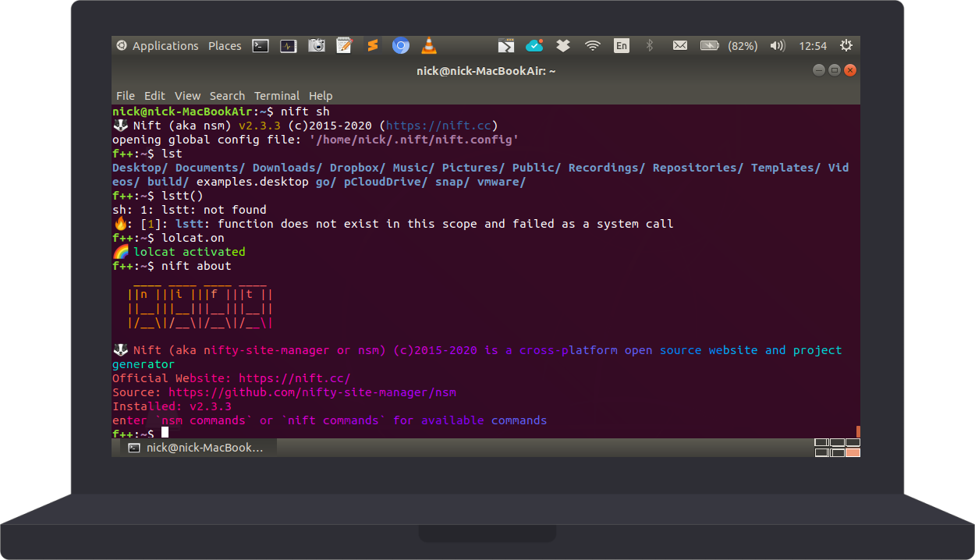Screen dimensions: 975x560
Task: Click the clapperboard tray indicator icon
Action: pos(506,46)
